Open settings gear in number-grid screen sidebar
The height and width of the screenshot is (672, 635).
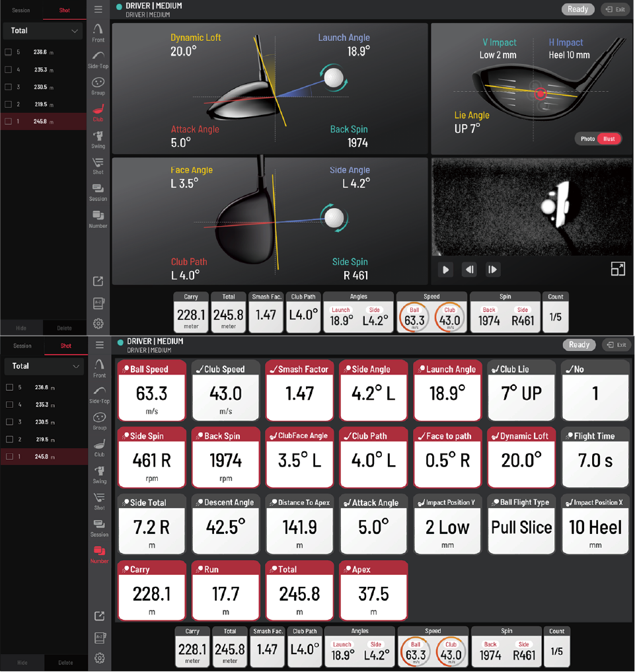tap(100, 658)
